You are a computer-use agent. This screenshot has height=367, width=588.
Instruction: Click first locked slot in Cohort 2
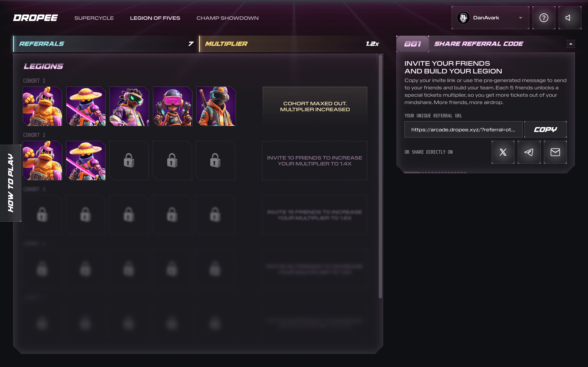coord(129,160)
